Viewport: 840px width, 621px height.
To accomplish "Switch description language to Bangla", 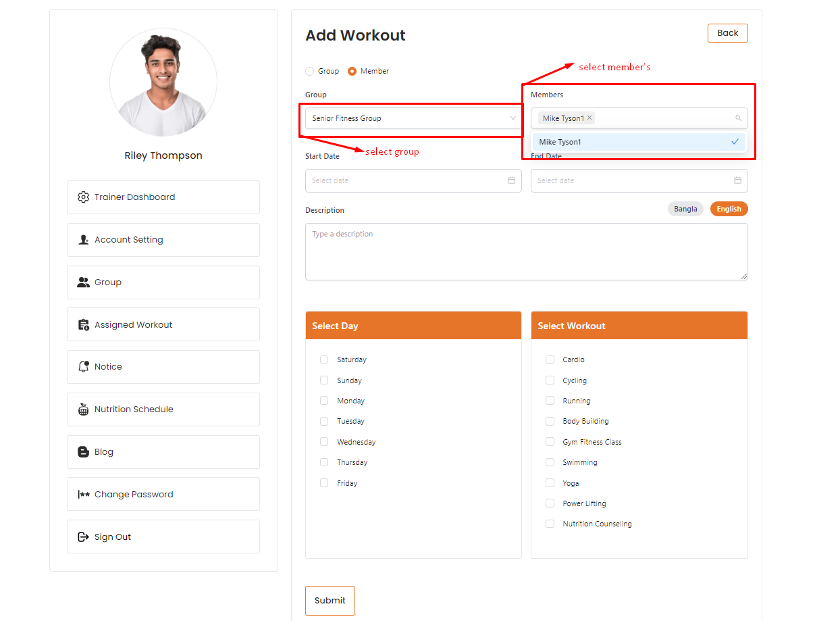I will click(x=685, y=209).
